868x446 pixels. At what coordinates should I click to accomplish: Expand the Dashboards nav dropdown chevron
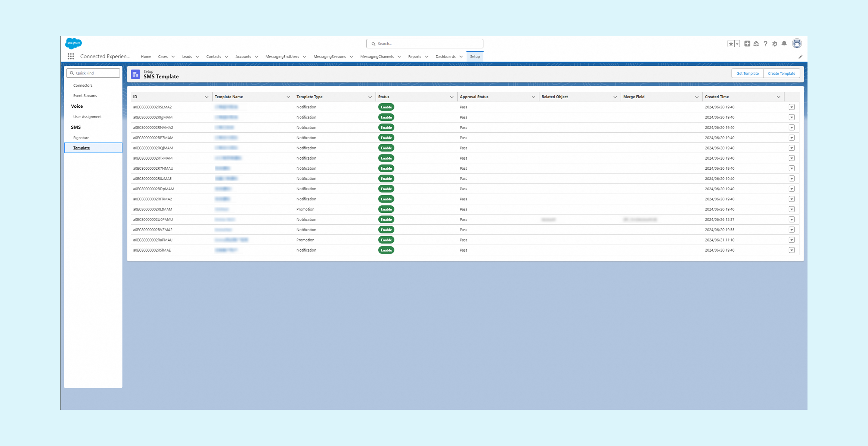tap(461, 57)
